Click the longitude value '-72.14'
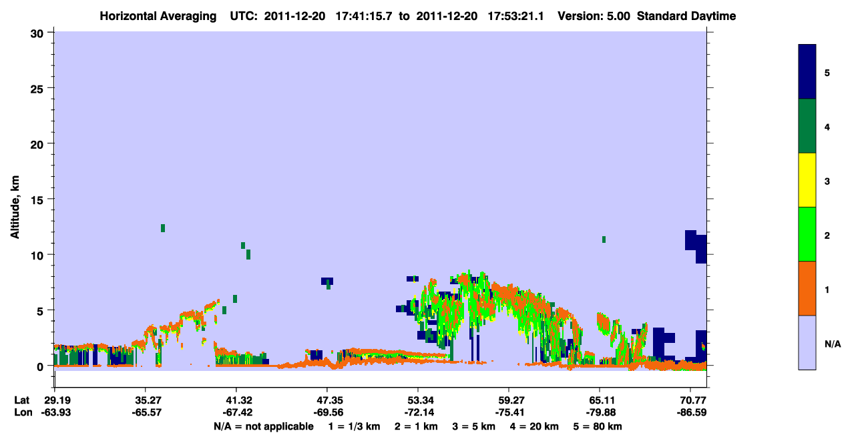Image resolution: width=868 pixels, height=445 pixels. [418, 413]
